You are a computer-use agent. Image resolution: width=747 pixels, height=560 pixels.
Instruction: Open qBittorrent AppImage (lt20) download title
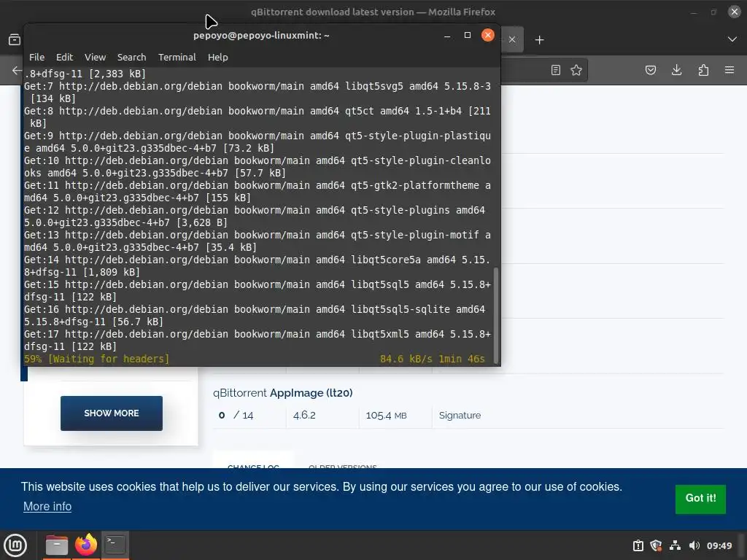click(282, 393)
